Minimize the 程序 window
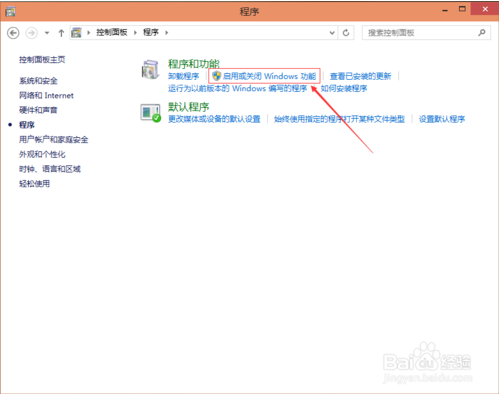 (445, 10)
